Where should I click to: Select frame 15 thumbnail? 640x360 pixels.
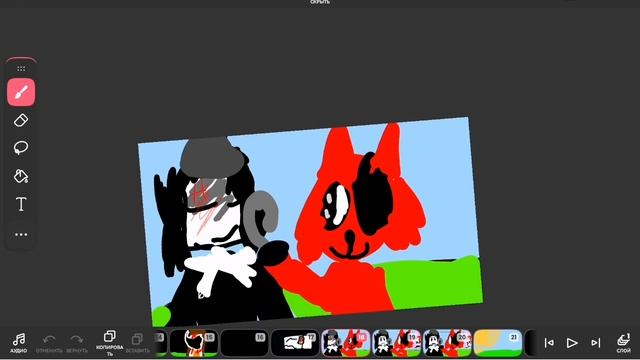(x=193, y=343)
